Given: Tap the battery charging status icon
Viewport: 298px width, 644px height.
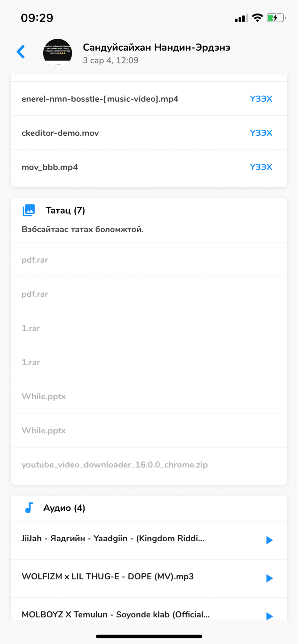Looking at the screenshot, I should click(x=276, y=18).
